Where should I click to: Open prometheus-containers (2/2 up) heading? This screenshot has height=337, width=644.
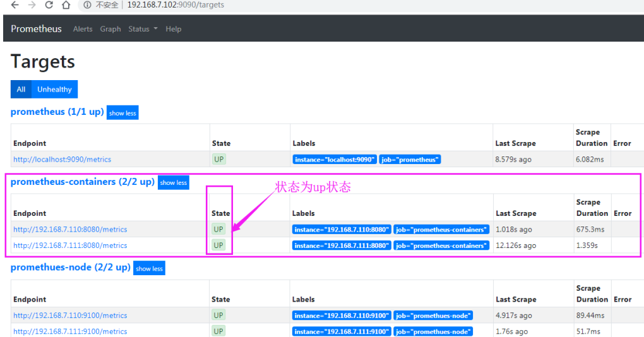click(83, 181)
